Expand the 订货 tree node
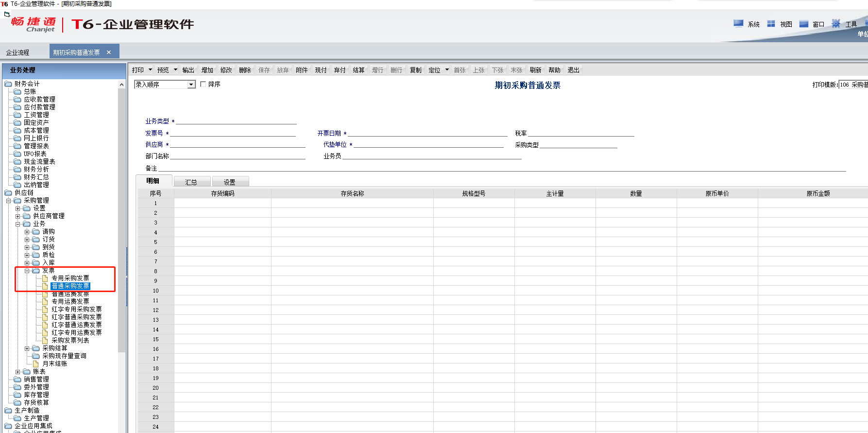 (x=27, y=239)
